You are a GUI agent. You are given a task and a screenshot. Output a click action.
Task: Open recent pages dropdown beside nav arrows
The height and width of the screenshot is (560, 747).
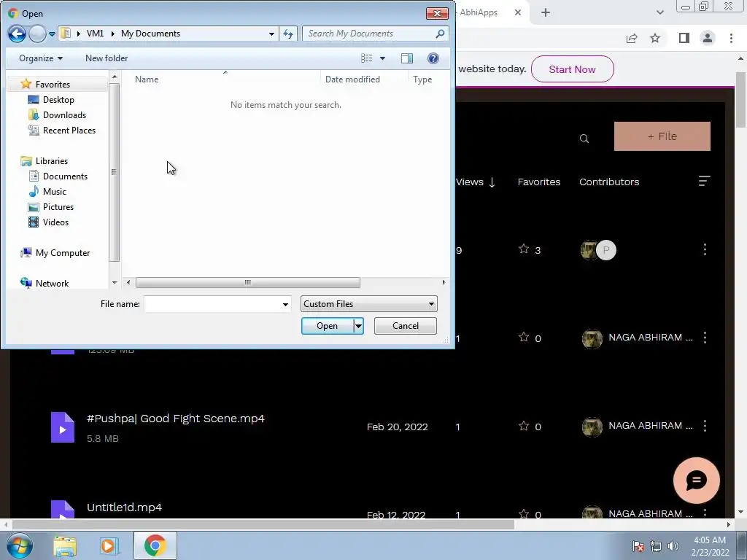point(52,34)
